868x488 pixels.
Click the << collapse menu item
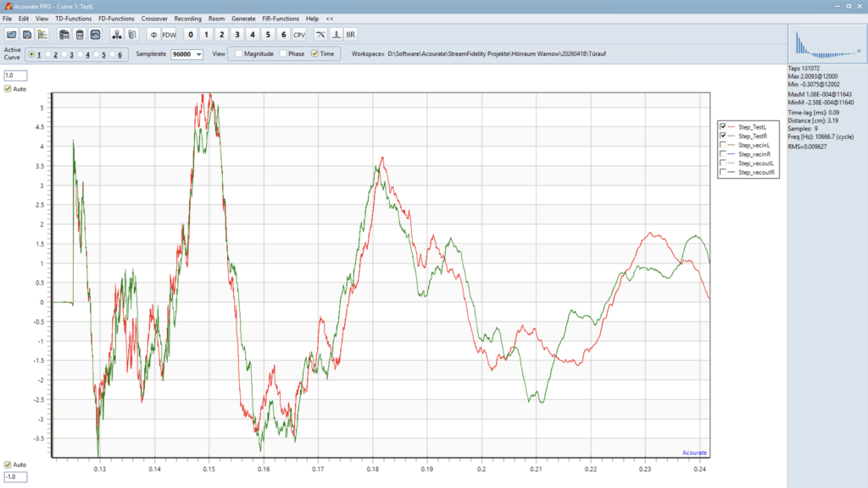pyautogui.click(x=329, y=18)
